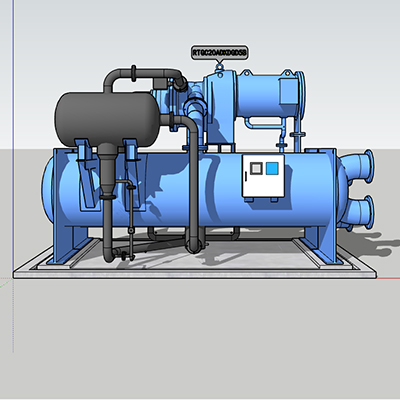Click the lifting eye ring on top of the compressor

pyautogui.click(x=219, y=67)
